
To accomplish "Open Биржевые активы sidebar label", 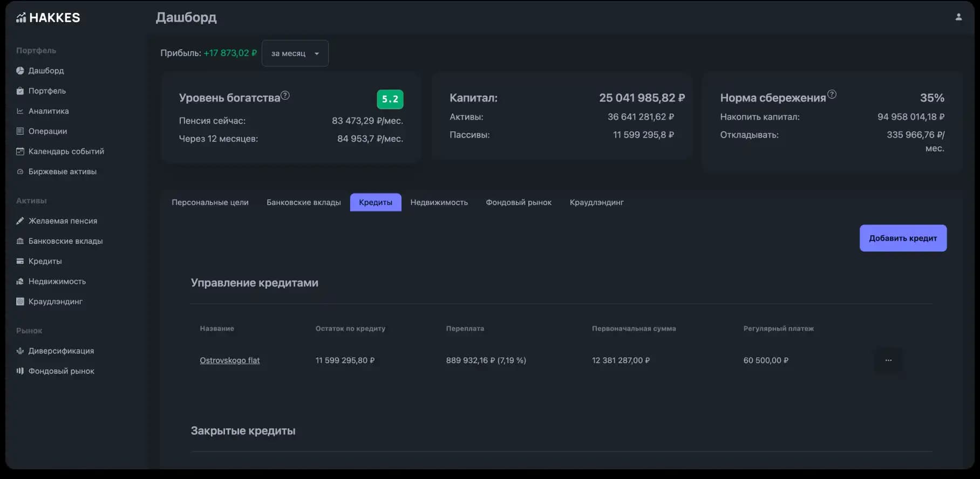I will point(63,172).
